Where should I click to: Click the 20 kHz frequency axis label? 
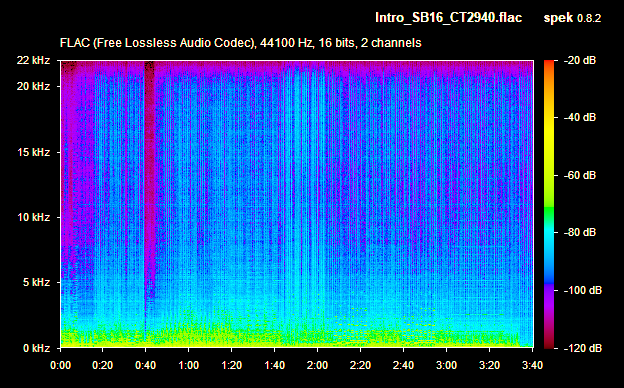click(x=33, y=86)
